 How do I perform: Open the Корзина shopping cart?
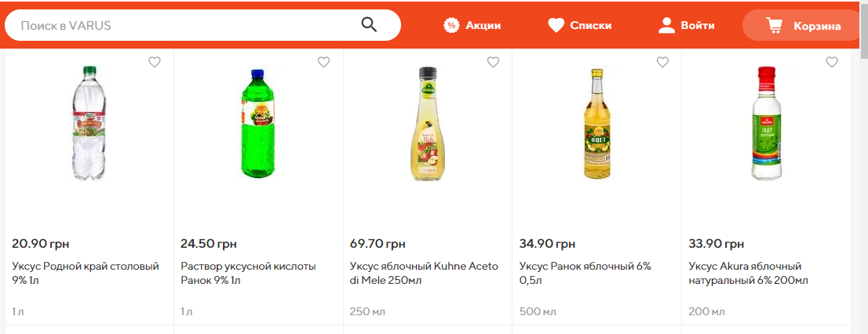pos(803,26)
